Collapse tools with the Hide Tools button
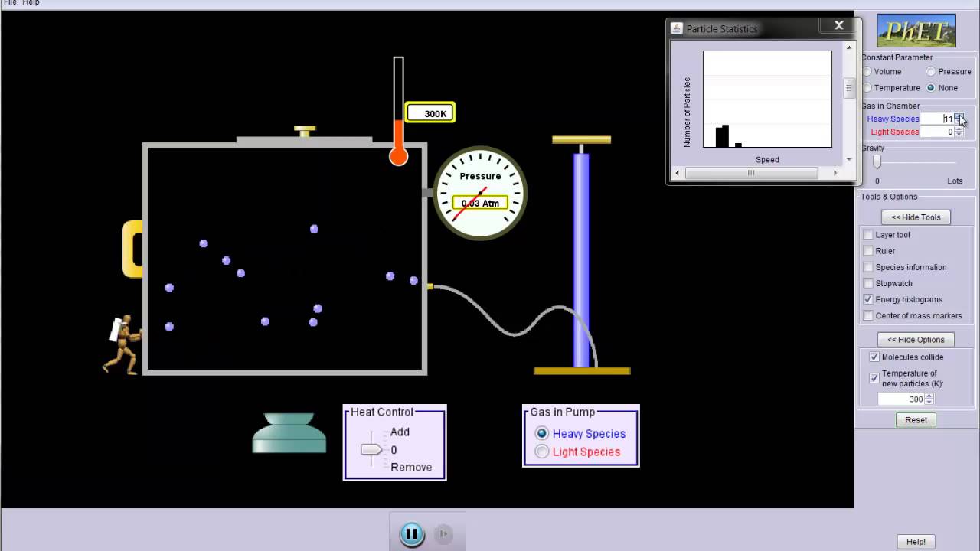 point(916,217)
